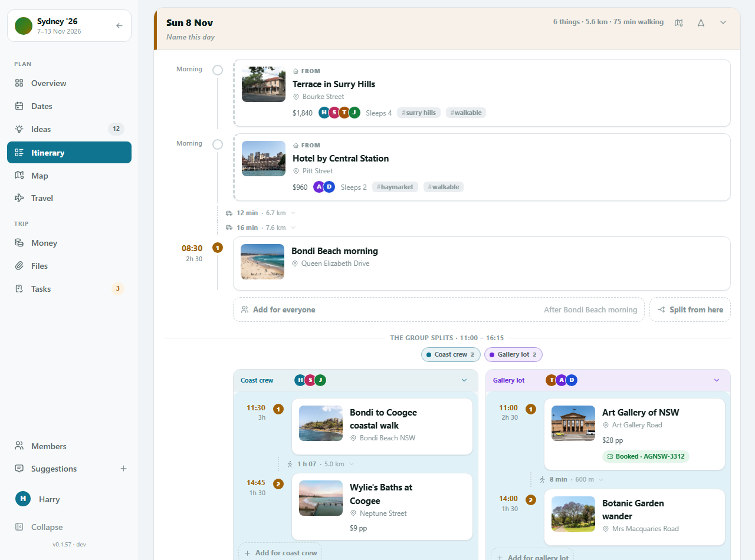Image resolution: width=755 pixels, height=560 pixels.
Task: Click Split from here button
Action: (690, 309)
